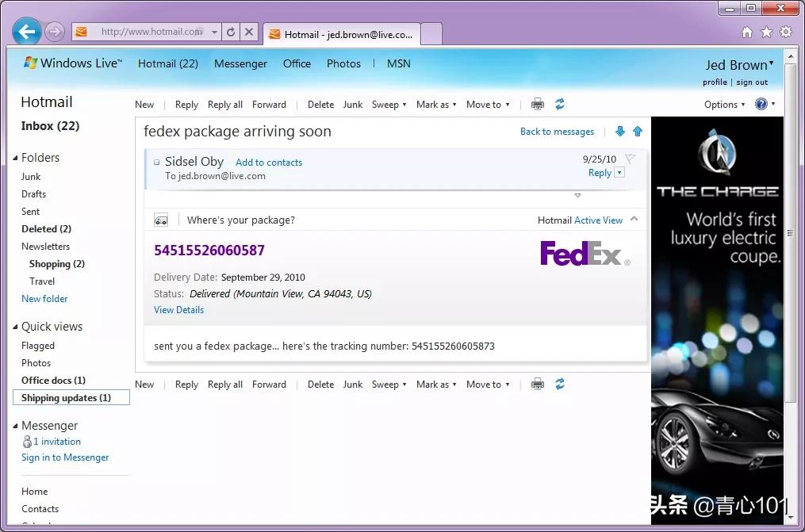
Task: Open the Options dropdown menu
Action: pyautogui.click(x=724, y=105)
